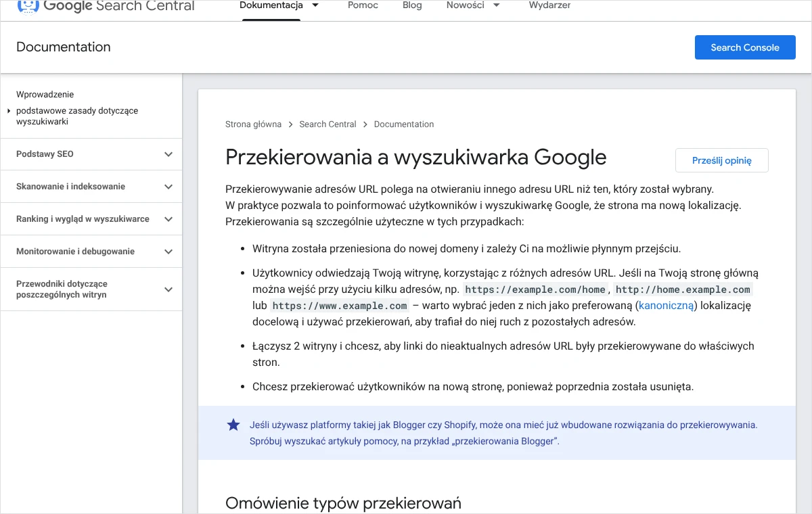Viewport: 812px width, 514px height.
Task: Click the Google Search Central logo
Action: click(x=106, y=7)
